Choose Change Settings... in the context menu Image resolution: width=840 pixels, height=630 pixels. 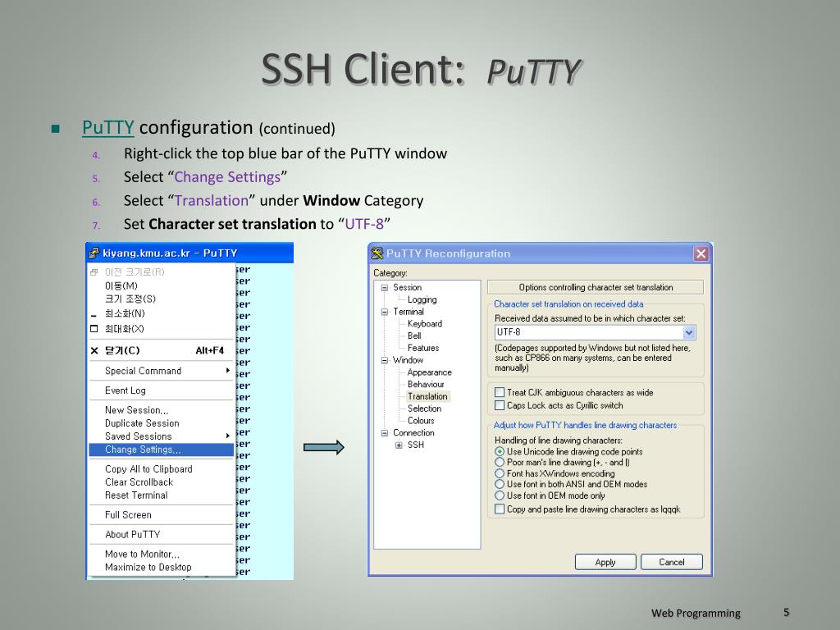click(x=162, y=450)
